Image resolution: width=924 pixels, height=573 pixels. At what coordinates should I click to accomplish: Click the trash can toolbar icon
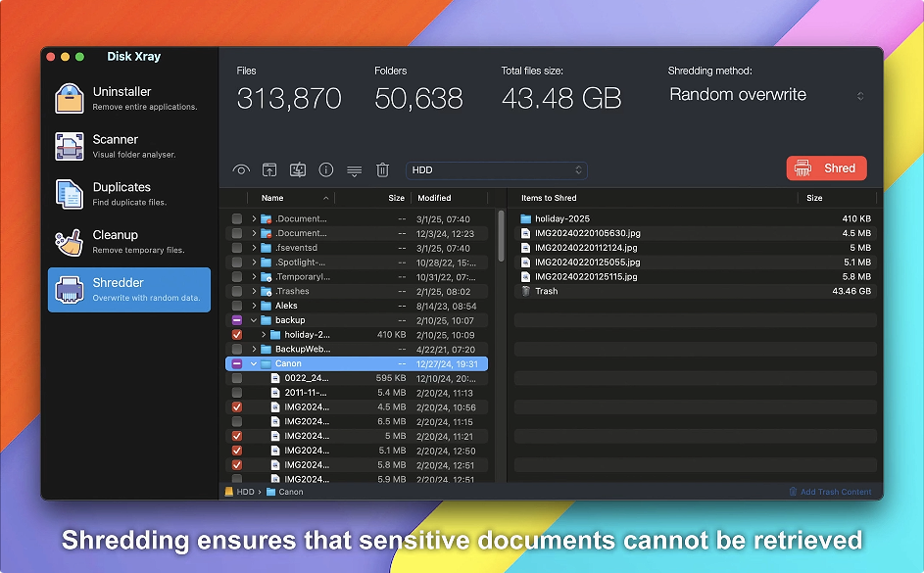pos(382,170)
